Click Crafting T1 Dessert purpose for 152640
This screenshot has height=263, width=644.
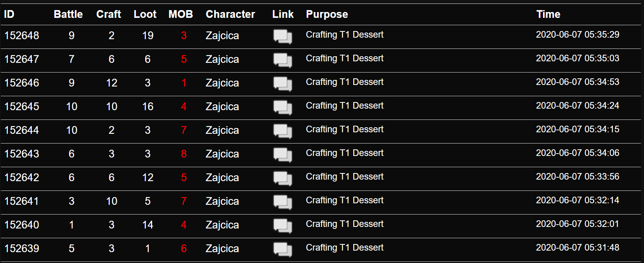pyautogui.click(x=345, y=224)
